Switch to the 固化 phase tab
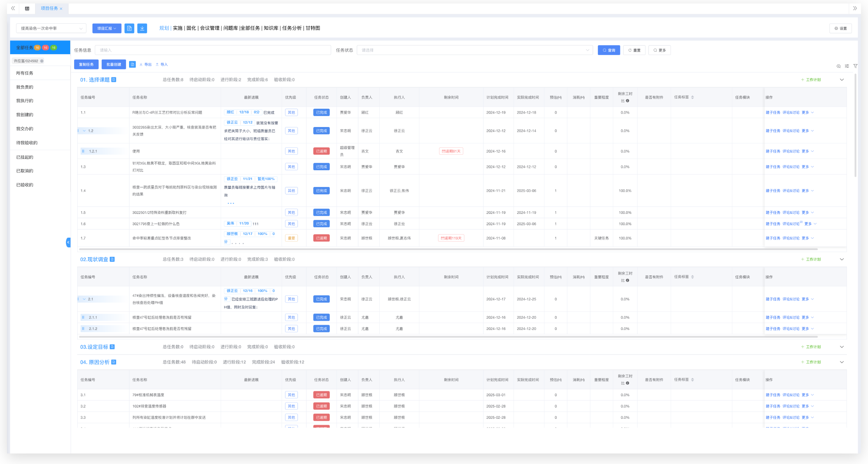868x464 pixels. point(191,28)
